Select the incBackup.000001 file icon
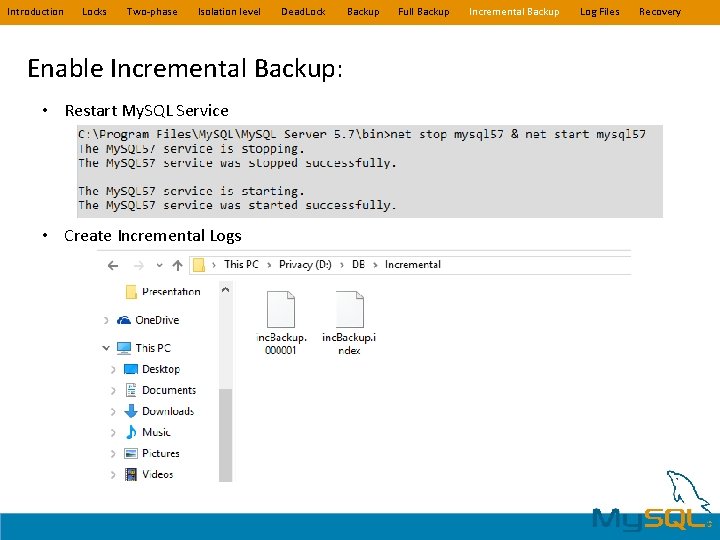720x540 pixels. click(281, 309)
